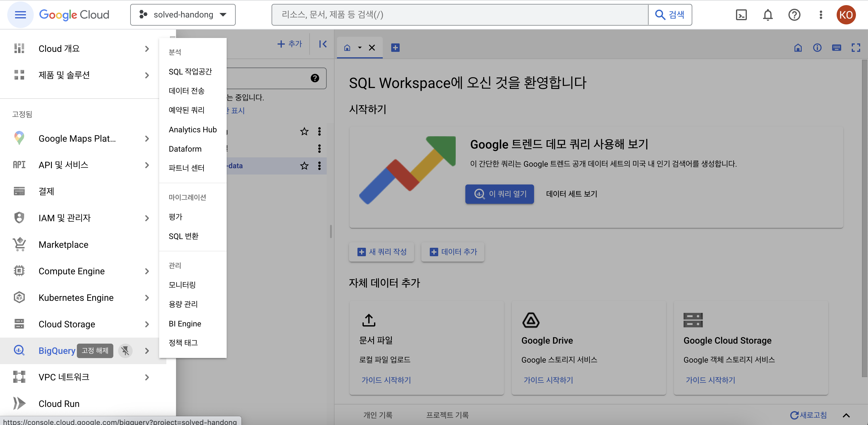
Task: Open Google Drive 가이드 시작하기 link
Action: pyautogui.click(x=548, y=380)
